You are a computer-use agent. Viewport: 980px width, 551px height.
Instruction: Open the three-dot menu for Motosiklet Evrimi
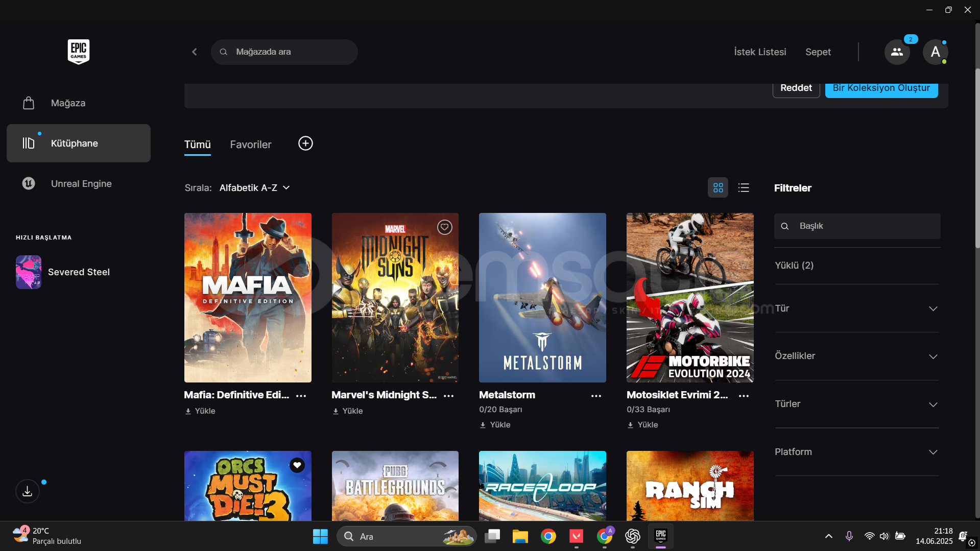(744, 396)
